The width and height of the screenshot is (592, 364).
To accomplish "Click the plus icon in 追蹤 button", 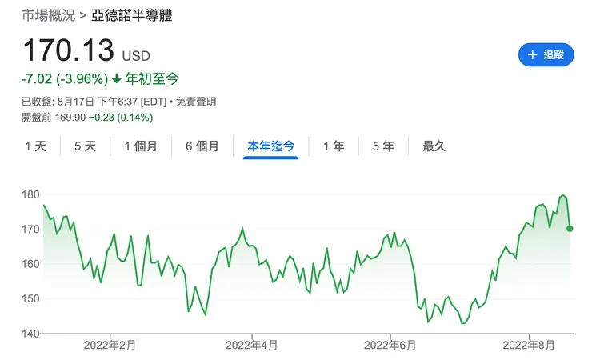I will click(x=532, y=54).
